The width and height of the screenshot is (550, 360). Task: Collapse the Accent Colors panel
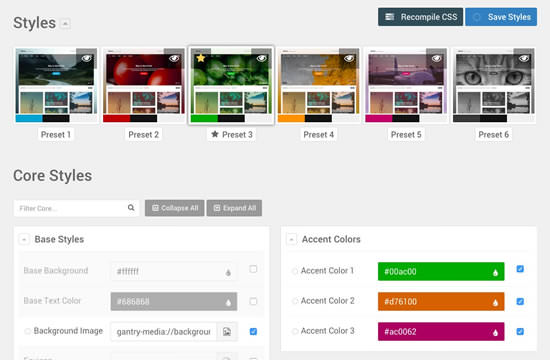(x=291, y=239)
